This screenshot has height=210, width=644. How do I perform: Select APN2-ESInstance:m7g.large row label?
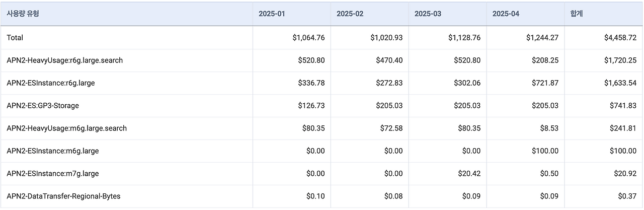coord(52,174)
